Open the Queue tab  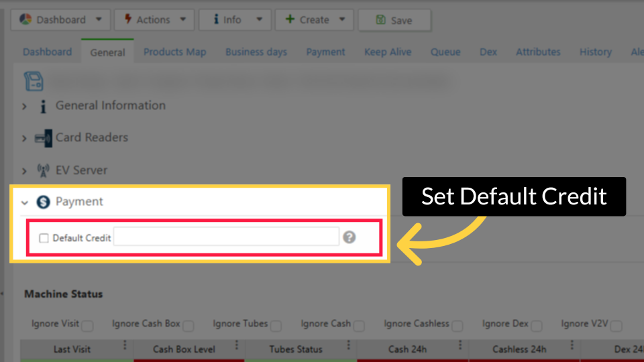pyautogui.click(x=445, y=52)
